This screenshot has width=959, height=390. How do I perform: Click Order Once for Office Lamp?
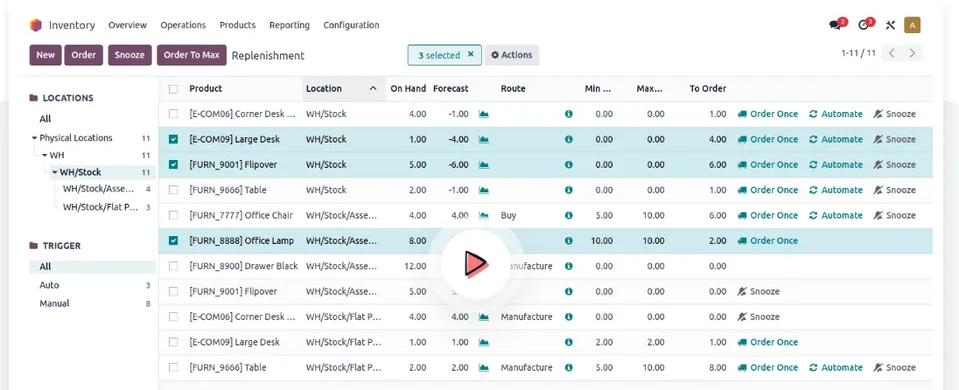point(768,241)
